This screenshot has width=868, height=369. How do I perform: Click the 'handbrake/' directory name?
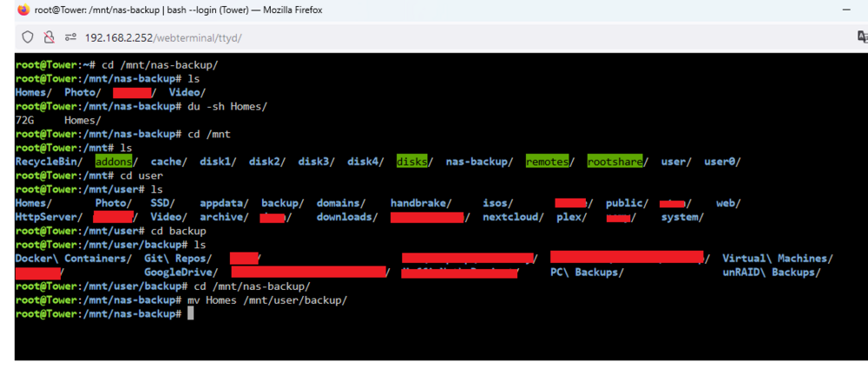pos(421,203)
